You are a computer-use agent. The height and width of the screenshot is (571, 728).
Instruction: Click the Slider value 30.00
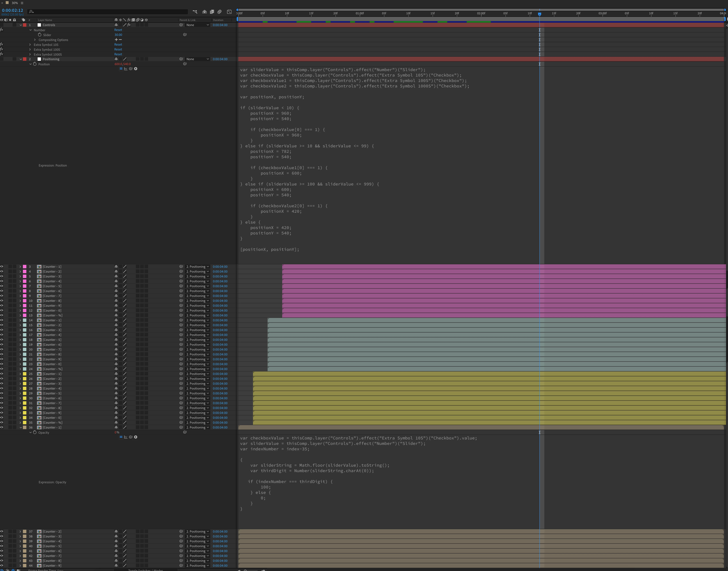click(118, 35)
